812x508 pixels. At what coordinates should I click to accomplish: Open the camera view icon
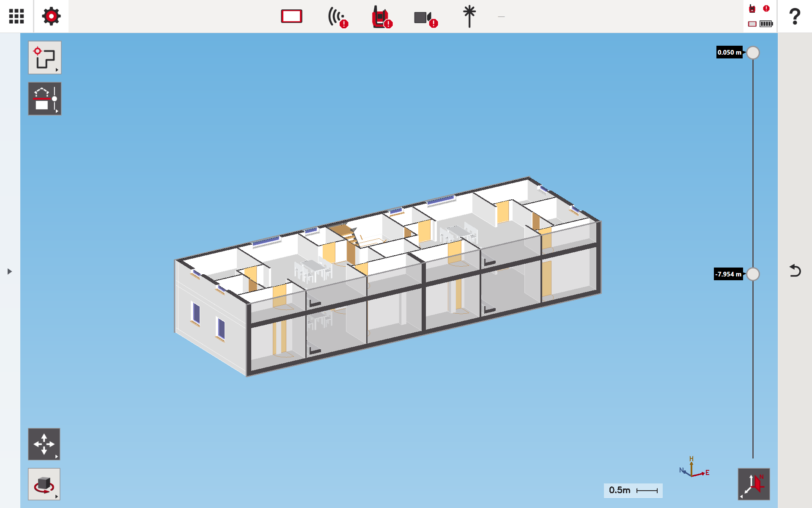(x=425, y=18)
